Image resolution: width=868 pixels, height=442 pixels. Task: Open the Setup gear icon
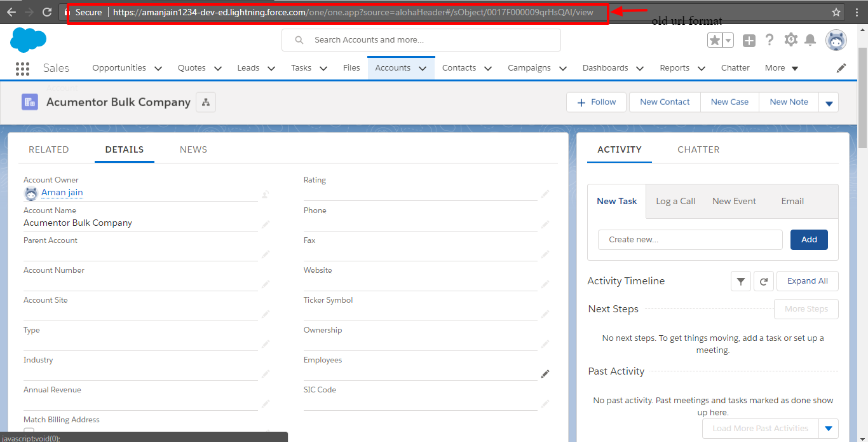[x=790, y=40]
